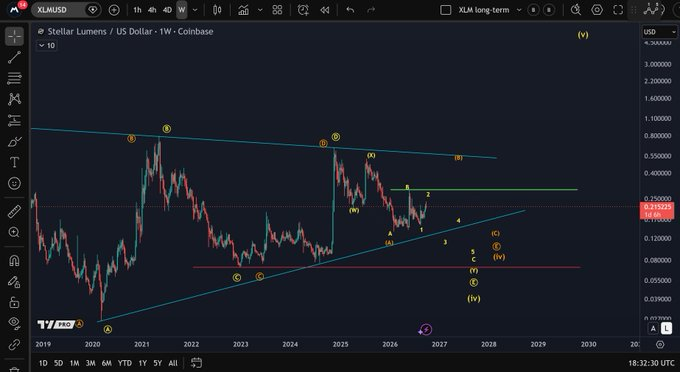
Task: Select the brush drawing tool
Action: point(14,142)
